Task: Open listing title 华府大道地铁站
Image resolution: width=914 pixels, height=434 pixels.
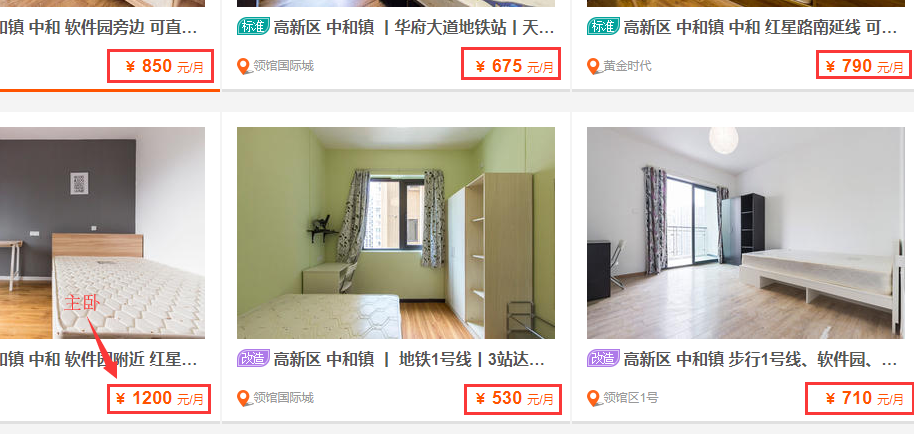Action: tap(414, 27)
